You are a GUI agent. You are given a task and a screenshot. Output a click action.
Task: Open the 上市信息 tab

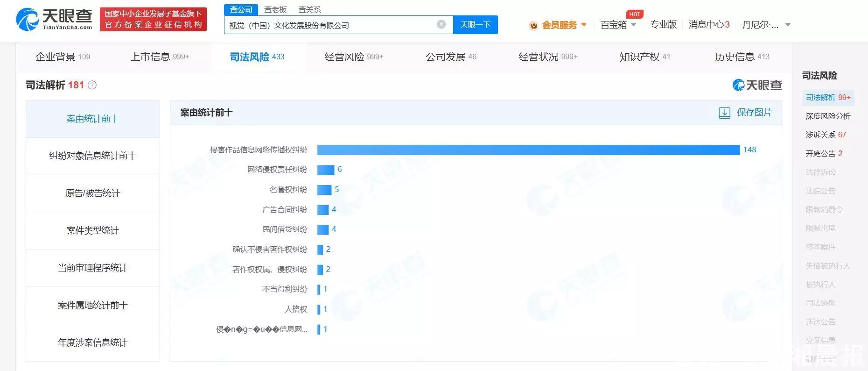pos(160,57)
